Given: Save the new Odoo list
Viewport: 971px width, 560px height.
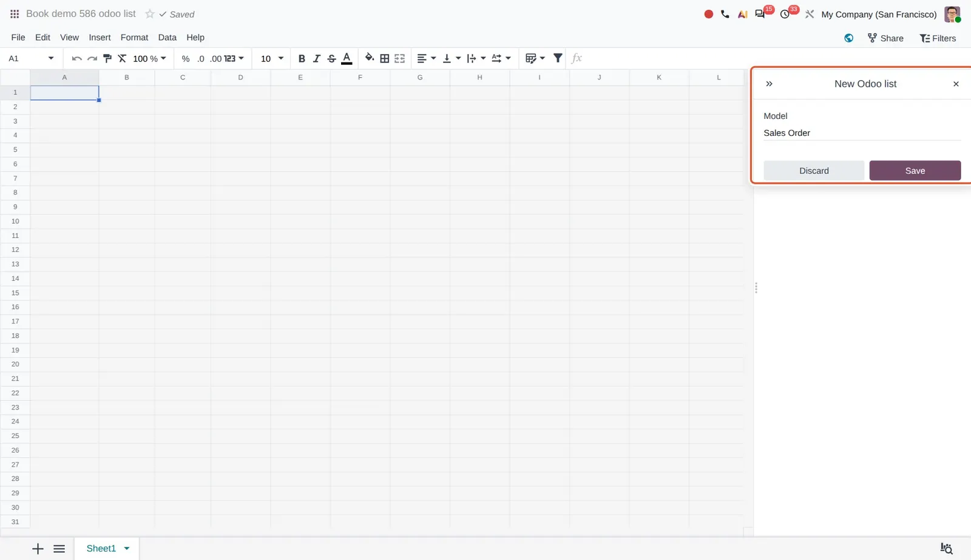Looking at the screenshot, I should pyautogui.click(x=915, y=170).
